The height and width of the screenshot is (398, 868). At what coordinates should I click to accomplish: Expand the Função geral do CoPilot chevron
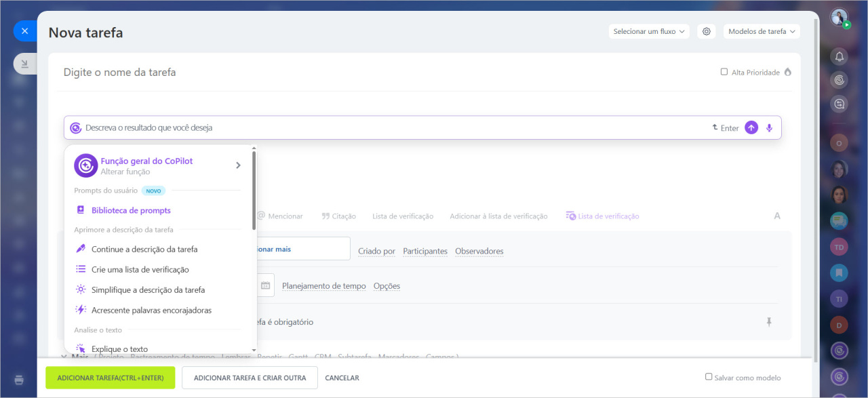[x=238, y=165]
